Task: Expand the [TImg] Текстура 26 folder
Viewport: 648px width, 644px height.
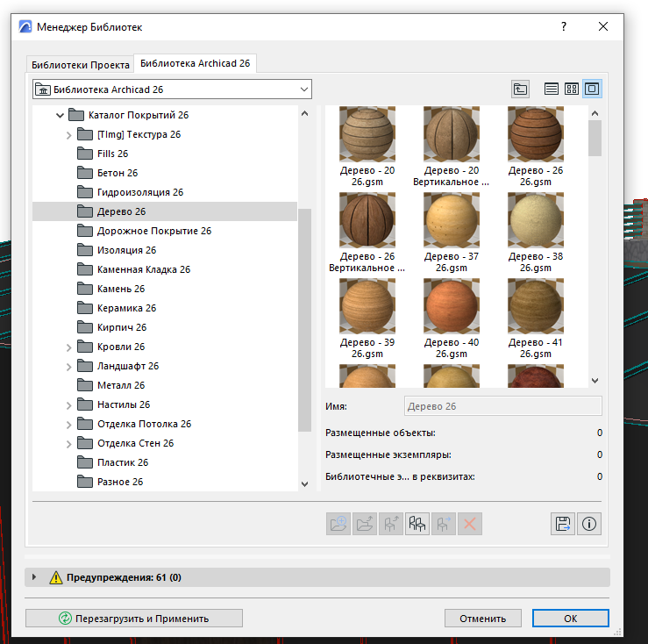Action: 69,135
